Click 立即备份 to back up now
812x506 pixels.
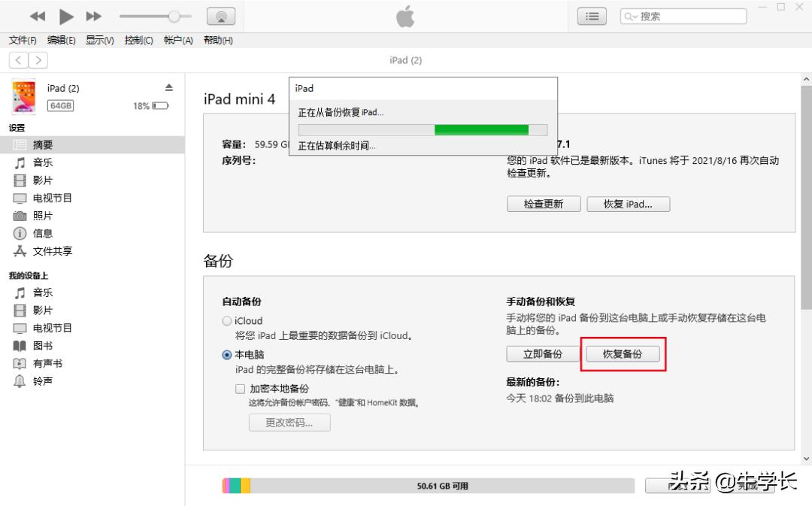coord(543,353)
